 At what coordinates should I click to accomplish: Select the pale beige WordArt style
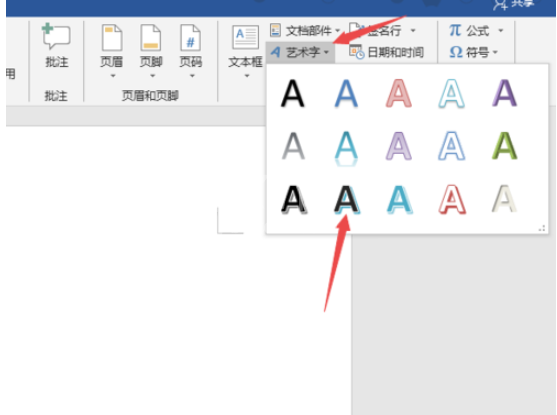click(504, 198)
